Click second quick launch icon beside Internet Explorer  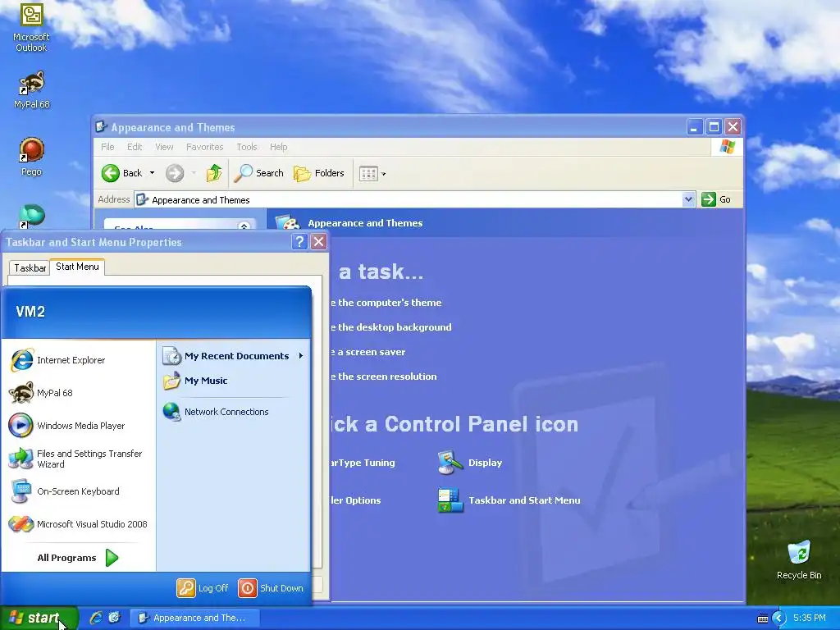[x=115, y=618]
